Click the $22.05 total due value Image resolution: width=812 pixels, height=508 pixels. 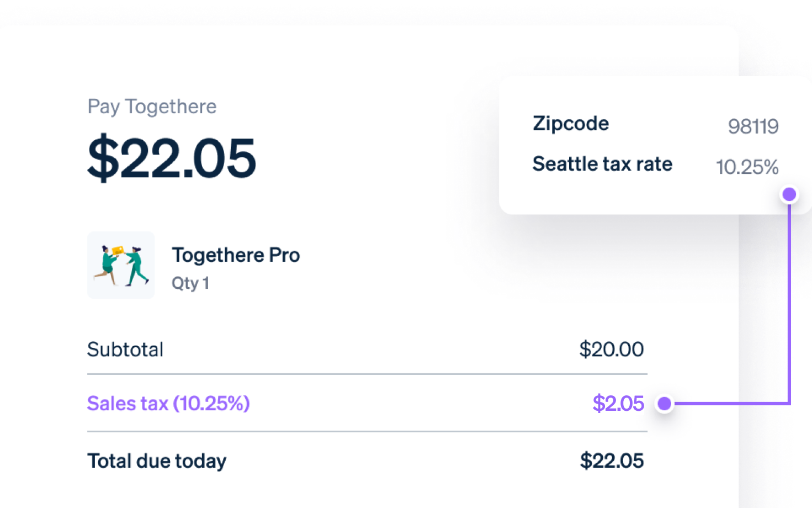(x=612, y=461)
